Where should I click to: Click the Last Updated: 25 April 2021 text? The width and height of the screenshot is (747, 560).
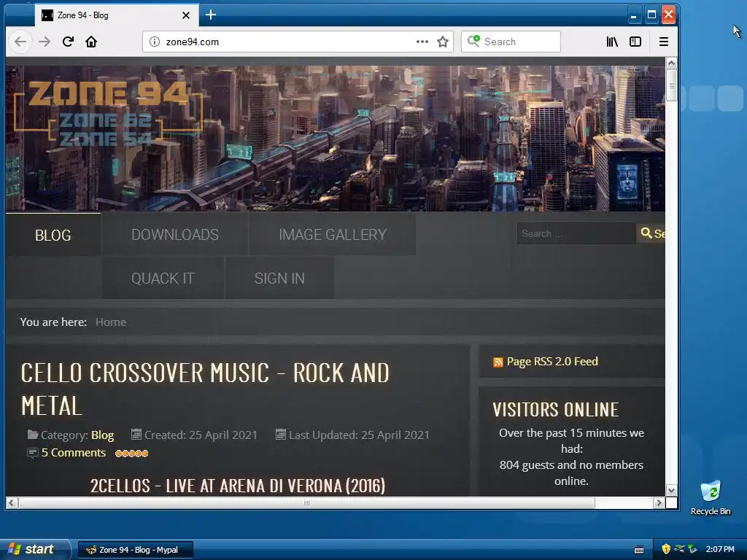[x=359, y=435]
